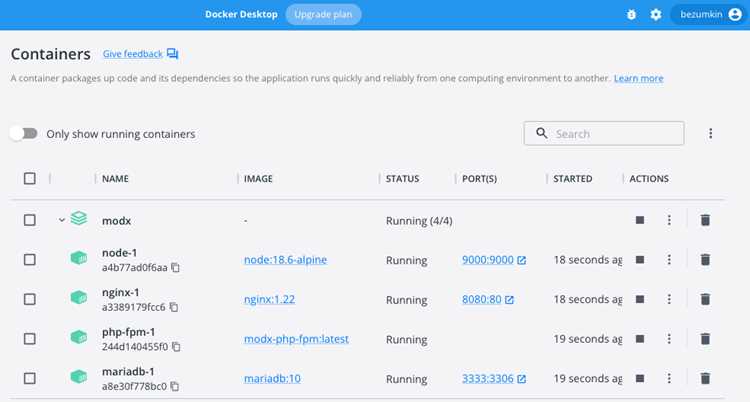Select the nginx-1 container checkbox
This screenshot has width=750, height=402.
(x=30, y=299)
